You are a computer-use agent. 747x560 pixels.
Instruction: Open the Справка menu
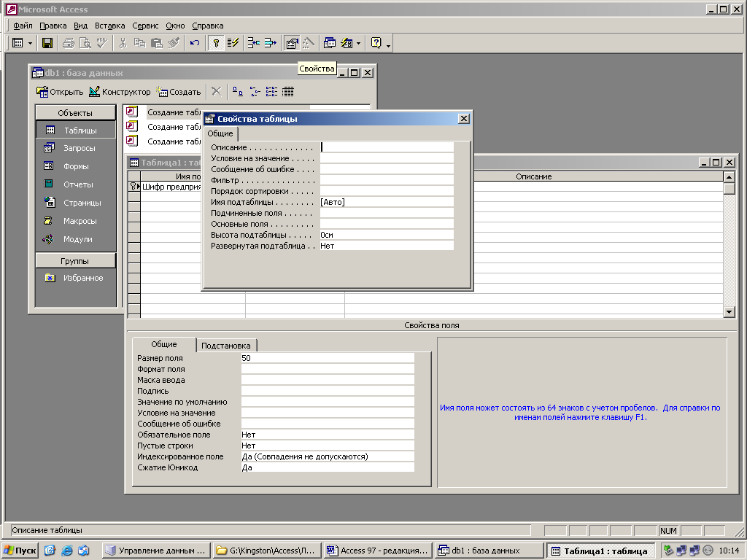(x=208, y=26)
